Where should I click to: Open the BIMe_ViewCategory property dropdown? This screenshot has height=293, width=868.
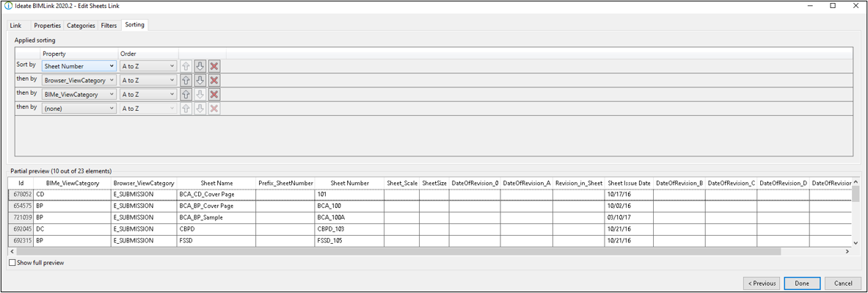[x=79, y=94]
